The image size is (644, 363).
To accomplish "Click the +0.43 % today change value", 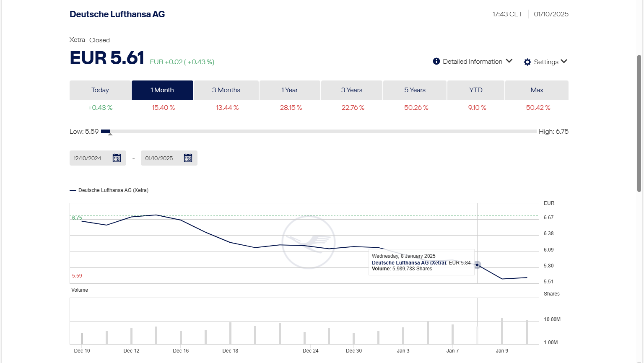I will pos(100,108).
